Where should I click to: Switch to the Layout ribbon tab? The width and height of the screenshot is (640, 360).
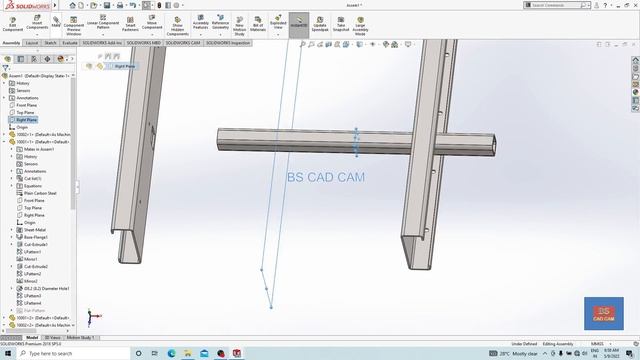(32, 43)
